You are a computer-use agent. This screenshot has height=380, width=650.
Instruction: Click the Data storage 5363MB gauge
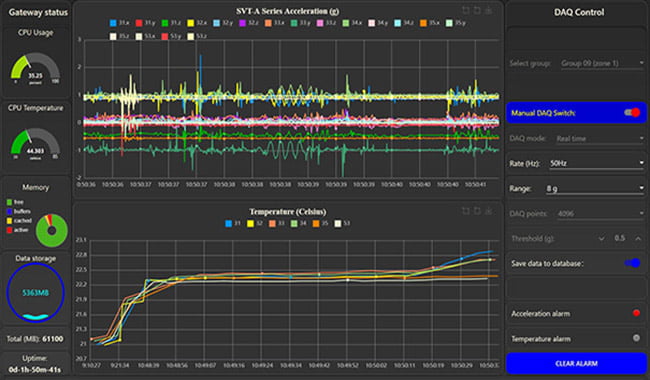tap(36, 292)
